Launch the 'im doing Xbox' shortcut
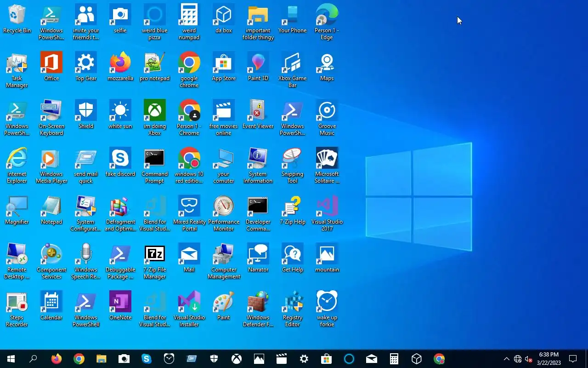This screenshot has height=368, width=588. coord(155,118)
